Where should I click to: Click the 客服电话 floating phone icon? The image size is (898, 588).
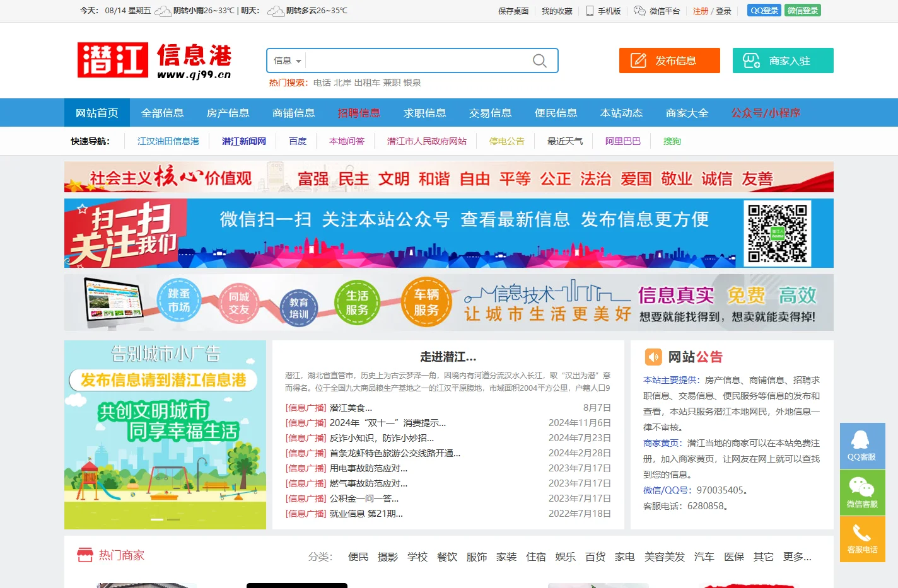pyautogui.click(x=861, y=539)
